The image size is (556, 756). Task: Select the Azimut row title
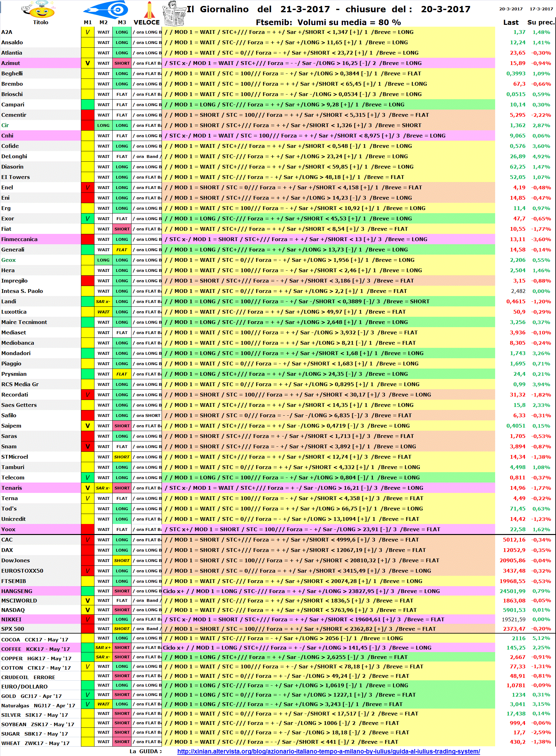coord(10,63)
